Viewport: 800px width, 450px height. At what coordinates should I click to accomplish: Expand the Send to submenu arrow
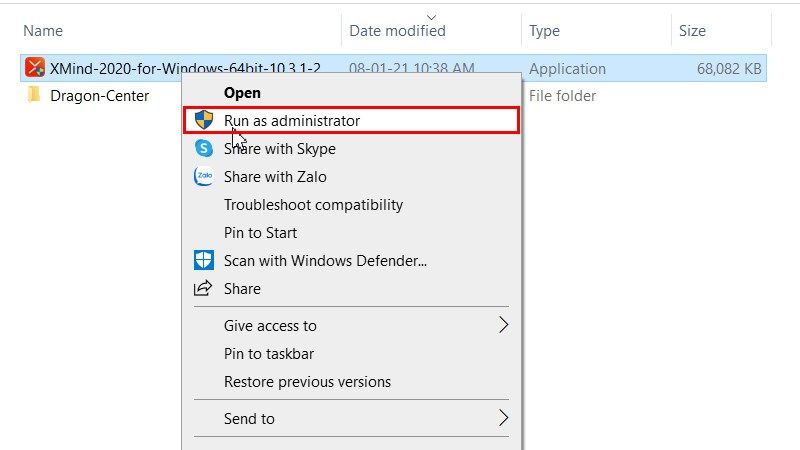point(503,418)
